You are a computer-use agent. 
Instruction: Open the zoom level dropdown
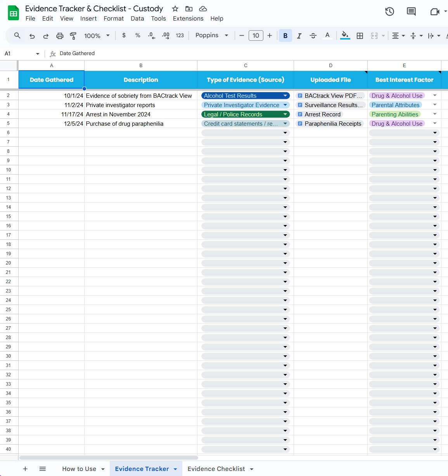tap(97, 36)
